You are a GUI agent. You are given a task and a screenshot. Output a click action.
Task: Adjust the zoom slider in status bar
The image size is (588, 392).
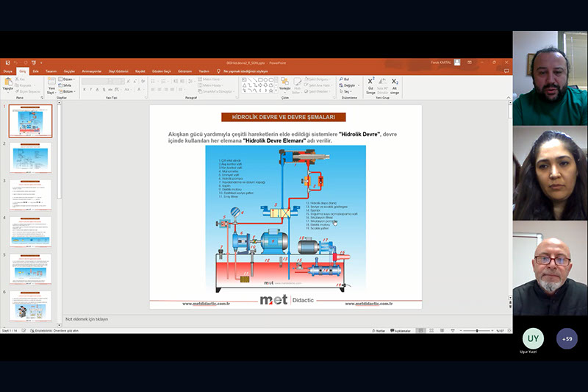pos(478,331)
